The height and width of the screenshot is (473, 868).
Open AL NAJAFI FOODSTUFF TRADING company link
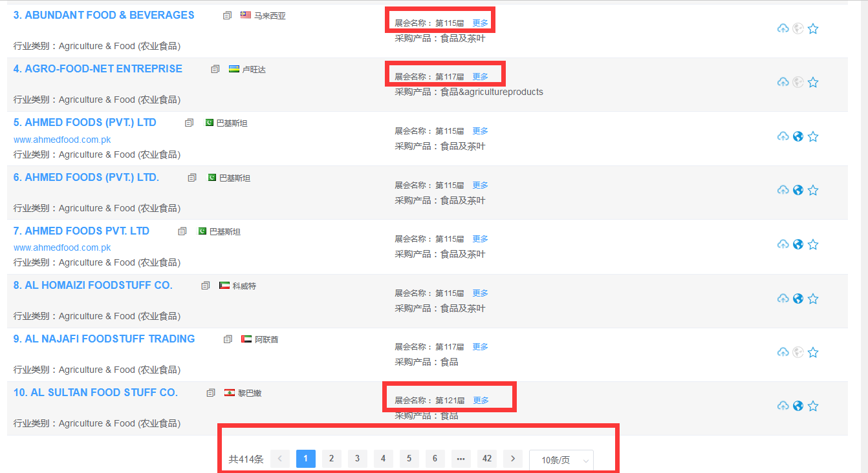104,339
